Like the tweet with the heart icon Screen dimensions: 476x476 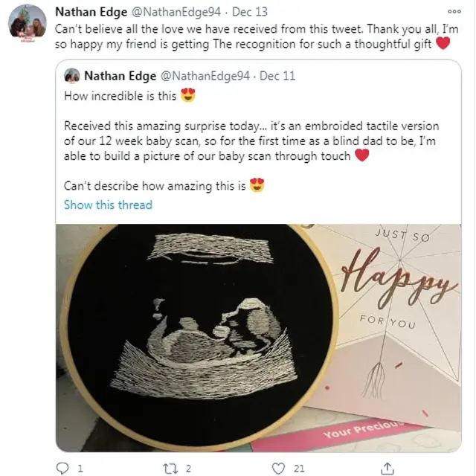pyautogui.click(x=278, y=468)
